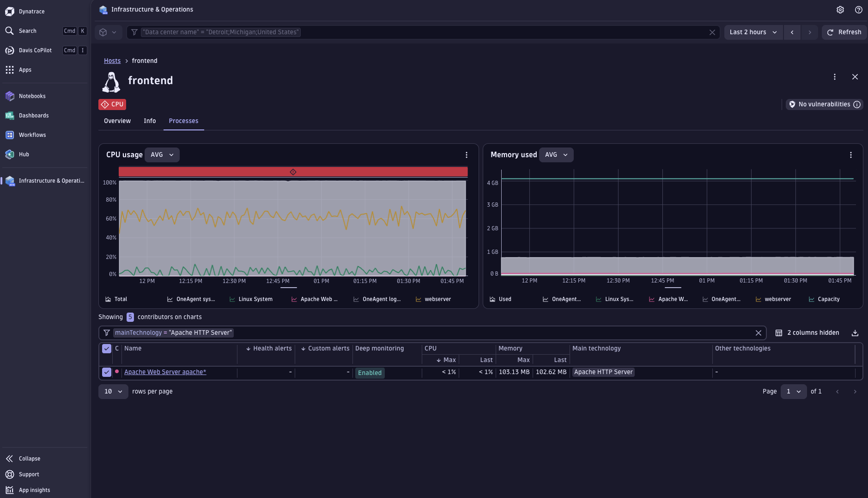Switch to the Info tab
Screen dimensions: 868x498
150,121
